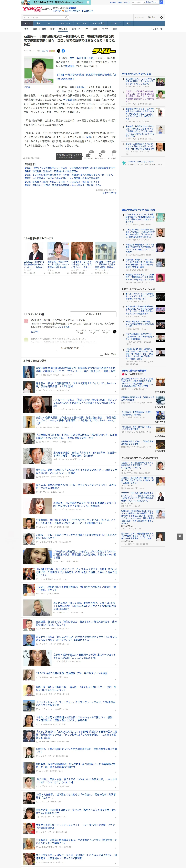Screen dimensions: 186x868
Task: Open related link 【写真】１３年前の家族写真
Action: pos(69,175)
